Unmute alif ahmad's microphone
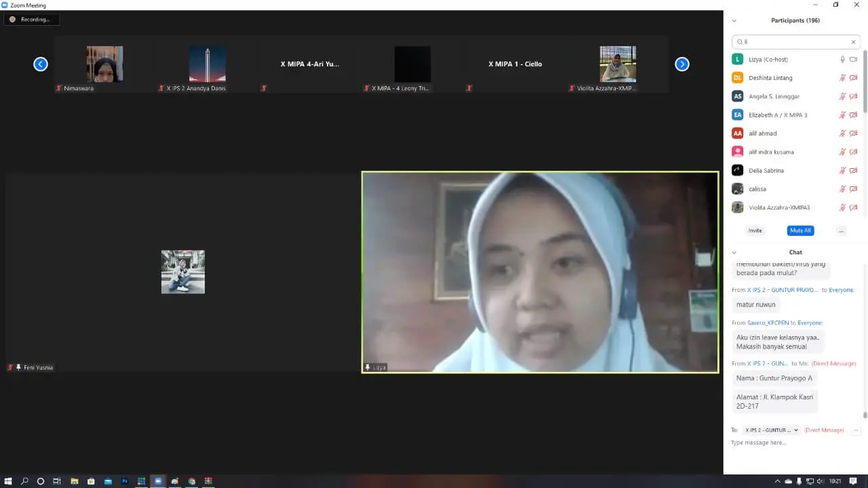 point(842,134)
